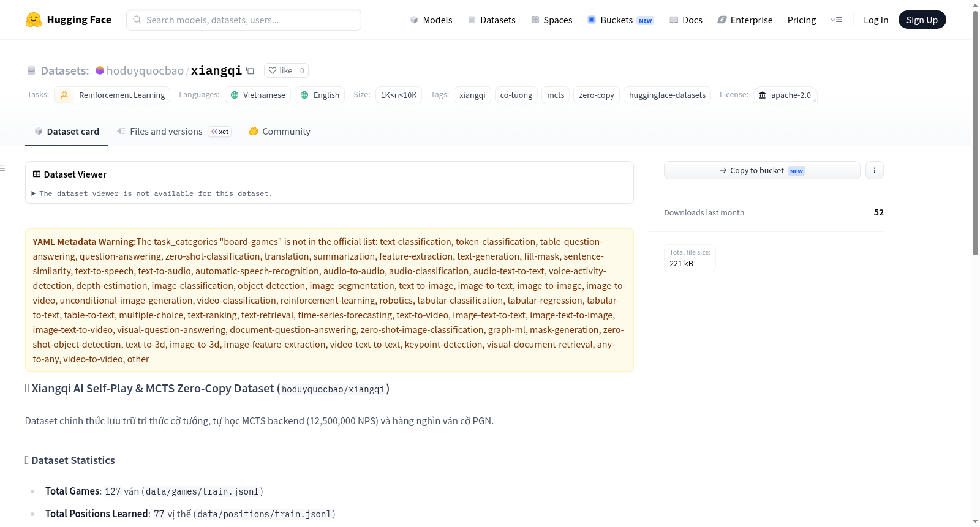Image resolution: width=980 pixels, height=527 pixels.
Task: Click the Total file size 221 kB
Action: 690,258
